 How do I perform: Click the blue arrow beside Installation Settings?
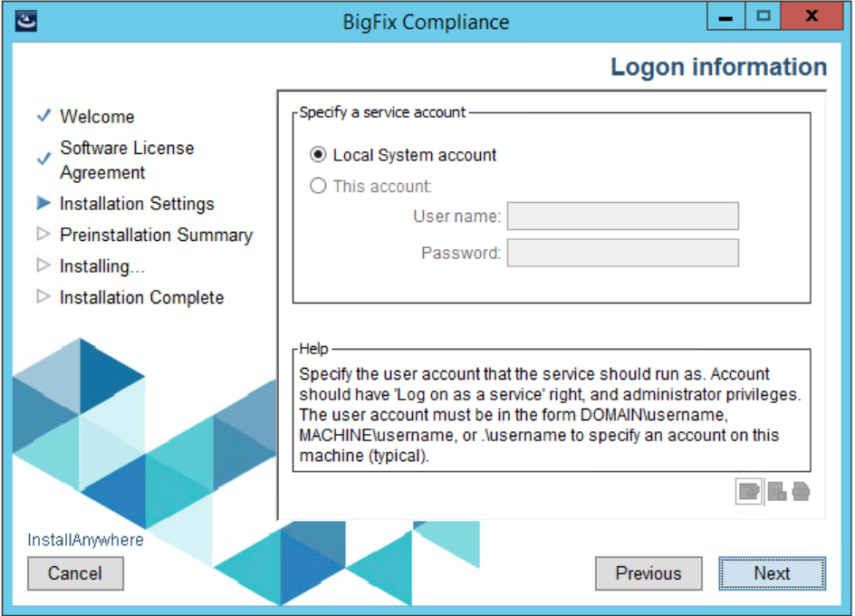click(43, 204)
